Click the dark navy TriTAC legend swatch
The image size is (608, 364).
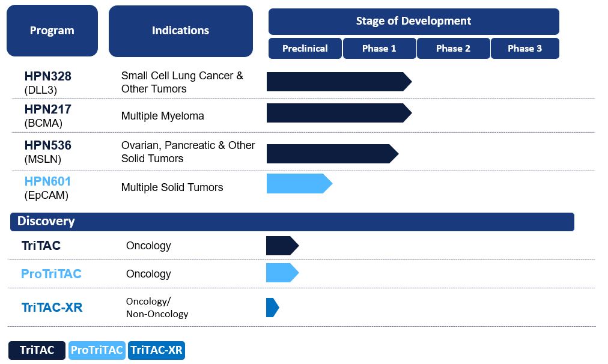37,350
